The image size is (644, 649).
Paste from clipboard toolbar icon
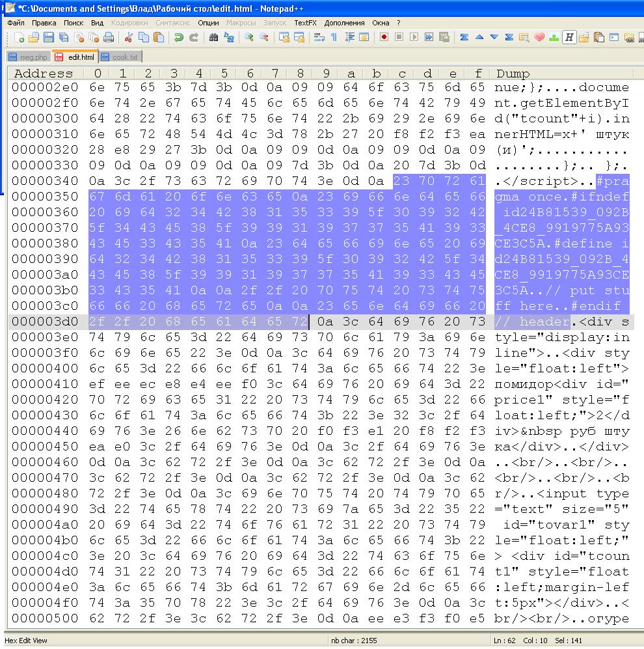click(x=159, y=38)
